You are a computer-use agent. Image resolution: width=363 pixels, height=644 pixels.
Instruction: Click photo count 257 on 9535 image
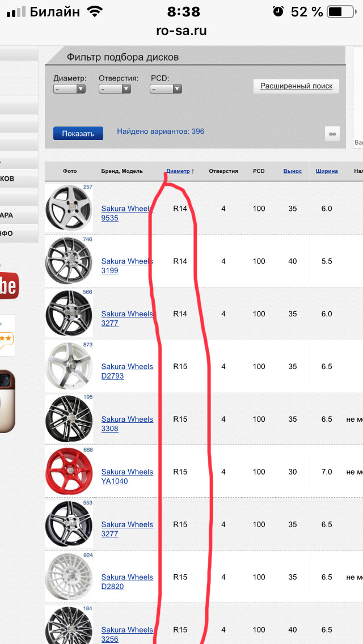pyautogui.click(x=87, y=187)
